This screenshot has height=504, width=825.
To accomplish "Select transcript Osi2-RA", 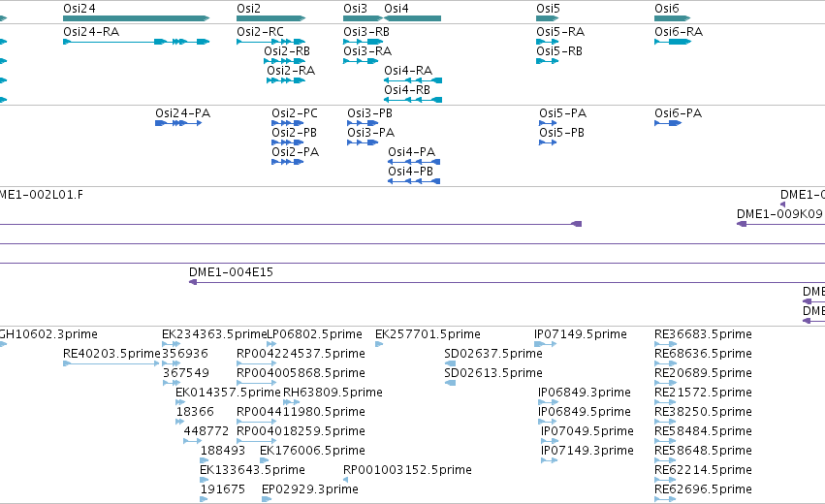I will [291, 71].
